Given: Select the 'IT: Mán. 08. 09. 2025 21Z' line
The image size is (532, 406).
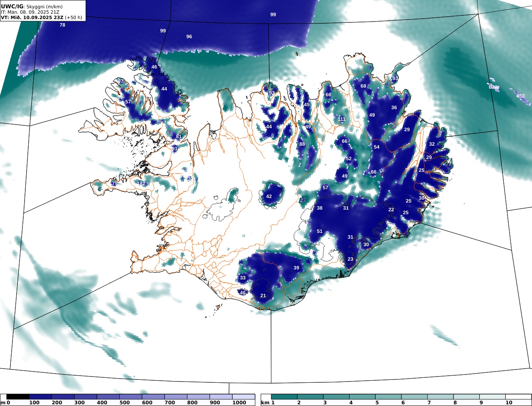Looking at the screenshot, I should point(30,12).
